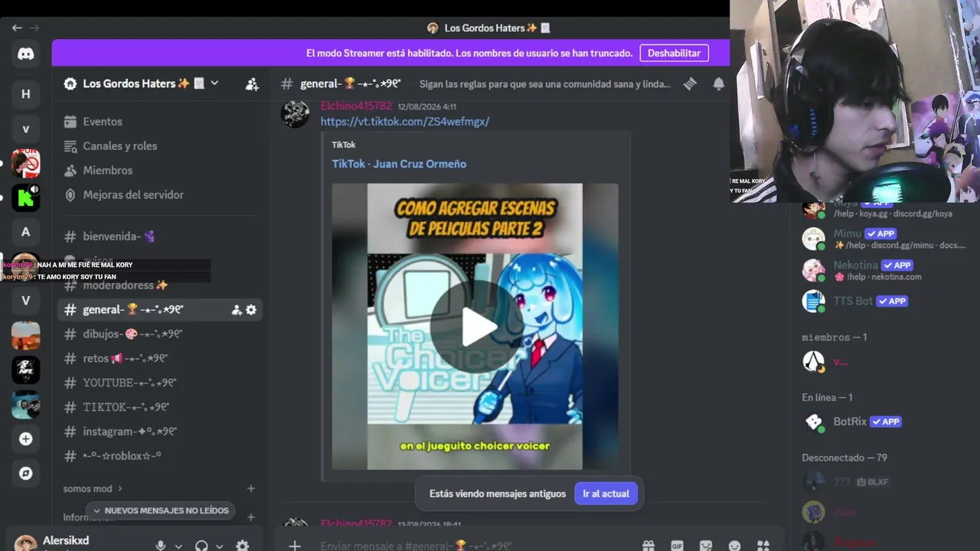
Task: Open Mimu bot in member list
Action: click(x=884, y=239)
